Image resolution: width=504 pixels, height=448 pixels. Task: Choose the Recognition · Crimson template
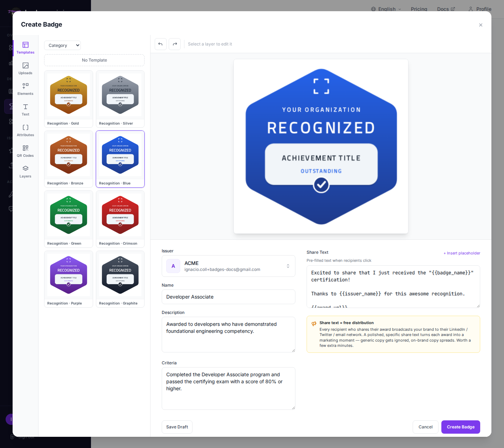pyautogui.click(x=120, y=219)
